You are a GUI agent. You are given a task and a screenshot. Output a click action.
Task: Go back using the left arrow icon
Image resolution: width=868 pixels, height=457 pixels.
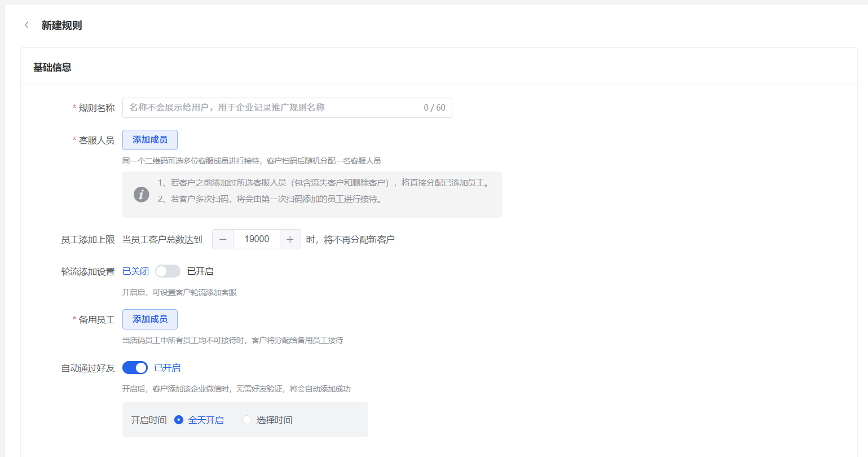click(27, 25)
